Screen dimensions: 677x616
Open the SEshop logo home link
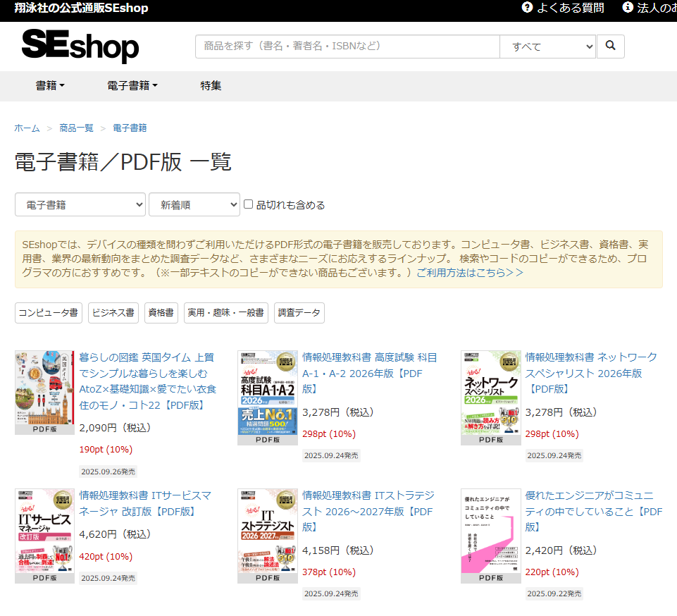[80, 46]
